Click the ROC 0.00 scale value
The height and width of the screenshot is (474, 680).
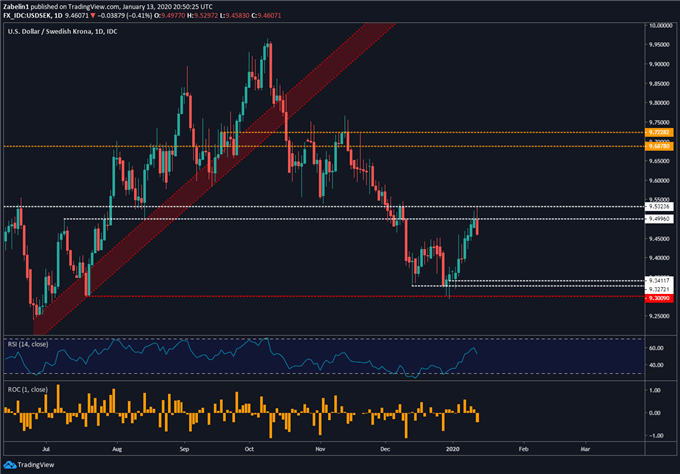[655, 413]
